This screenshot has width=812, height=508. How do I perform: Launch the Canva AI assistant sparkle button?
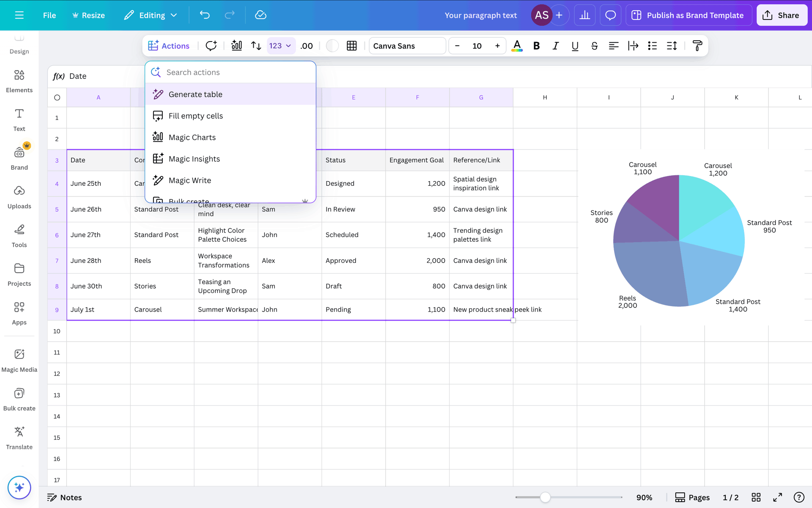click(19, 488)
